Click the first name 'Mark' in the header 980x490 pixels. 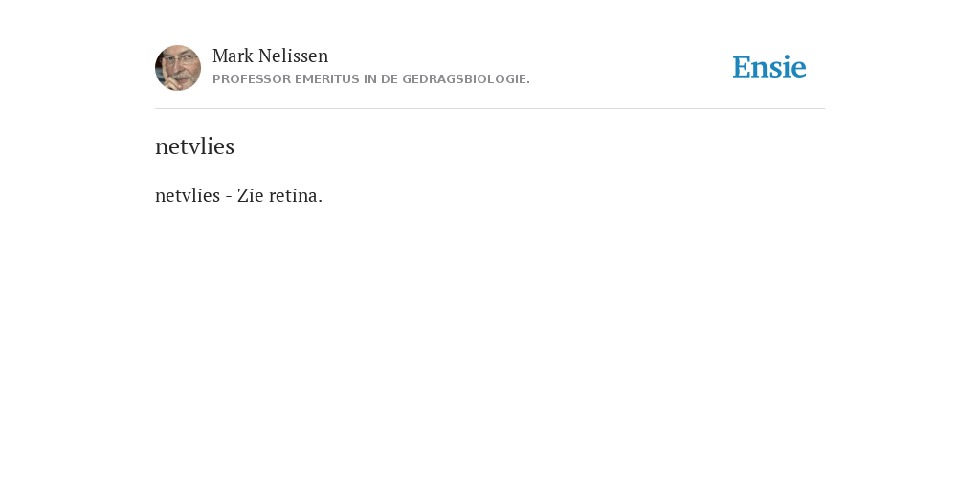[x=233, y=56]
